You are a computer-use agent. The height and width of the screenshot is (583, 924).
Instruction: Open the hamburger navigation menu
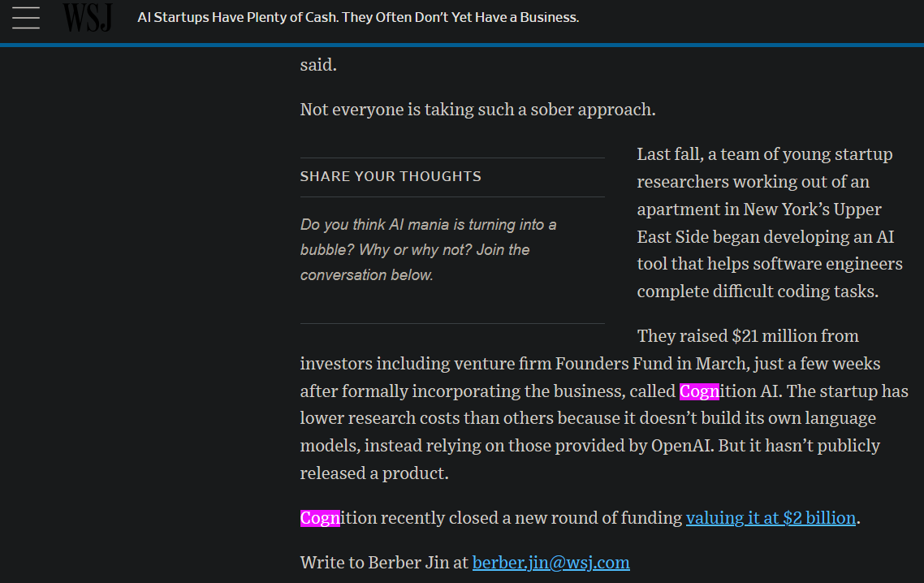click(26, 17)
